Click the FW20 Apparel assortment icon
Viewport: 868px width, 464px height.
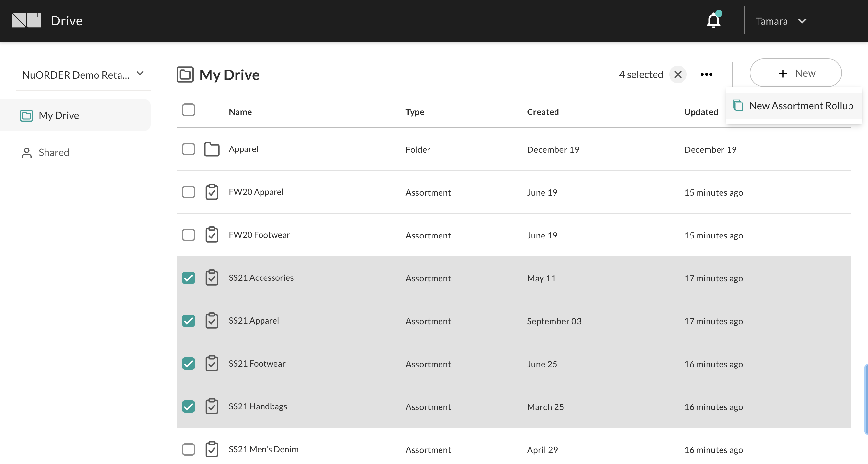pos(211,192)
